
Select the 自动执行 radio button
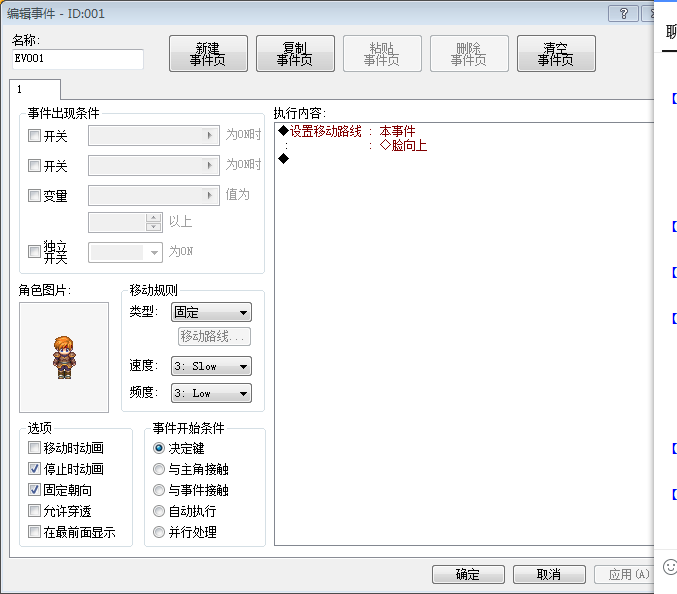tap(159, 511)
